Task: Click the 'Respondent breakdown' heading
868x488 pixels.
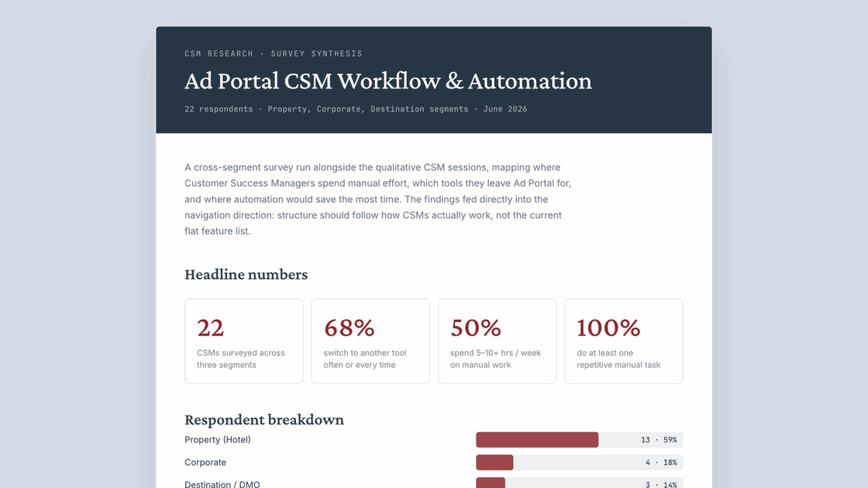Action: point(264,420)
